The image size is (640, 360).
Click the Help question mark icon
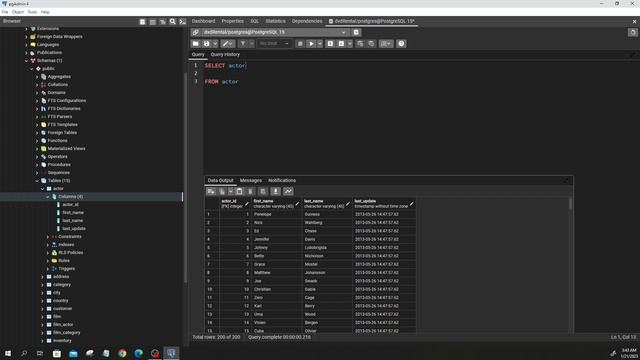click(x=401, y=44)
